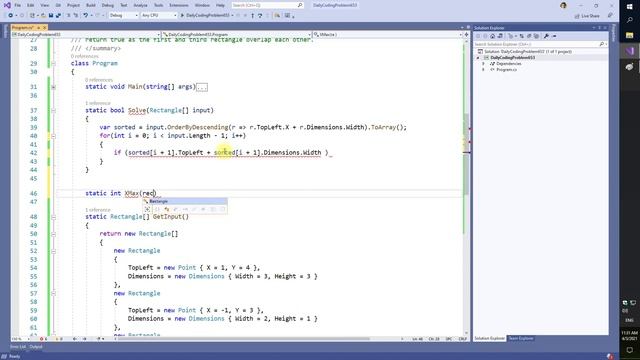Click the Open File toolbar icon
640x360 pixels.
pyautogui.click(x=43, y=16)
